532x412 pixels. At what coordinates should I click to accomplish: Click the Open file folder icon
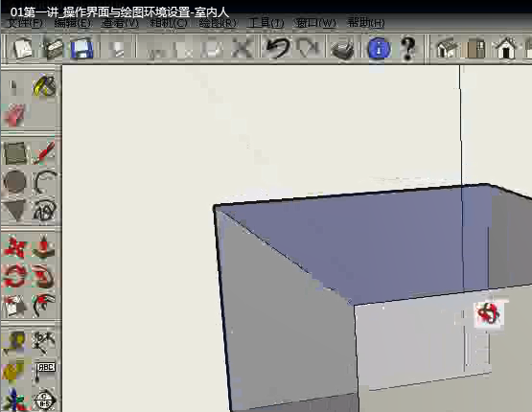[x=54, y=49]
